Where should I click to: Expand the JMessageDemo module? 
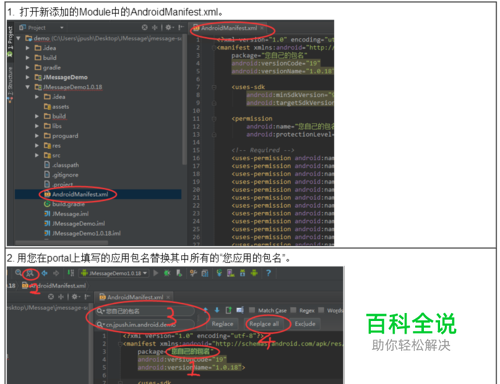click(28, 77)
